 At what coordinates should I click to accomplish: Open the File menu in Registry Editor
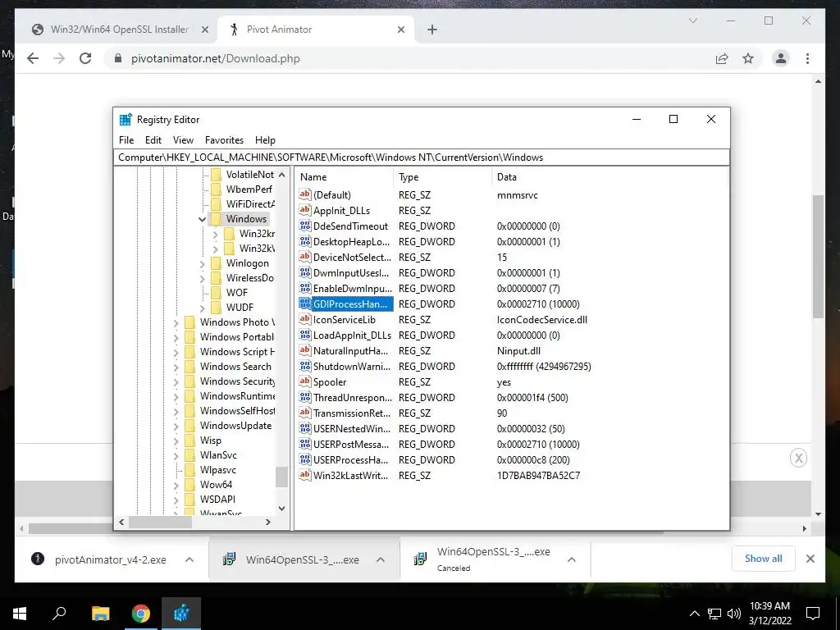pos(126,139)
